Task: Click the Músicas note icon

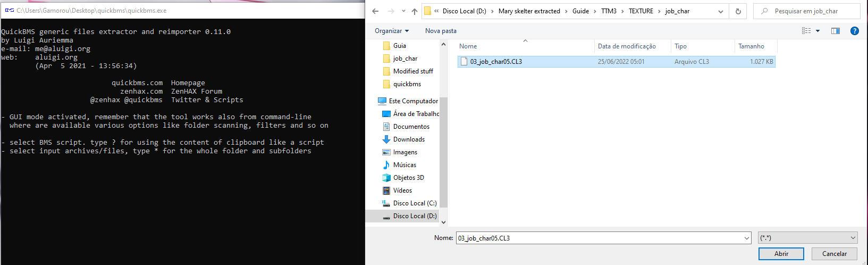Action: tap(386, 165)
